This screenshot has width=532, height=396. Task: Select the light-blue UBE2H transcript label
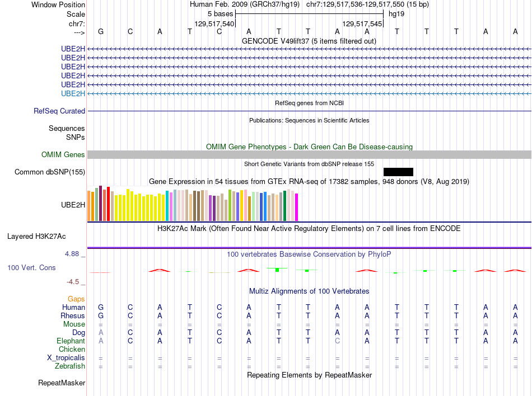[x=73, y=93]
